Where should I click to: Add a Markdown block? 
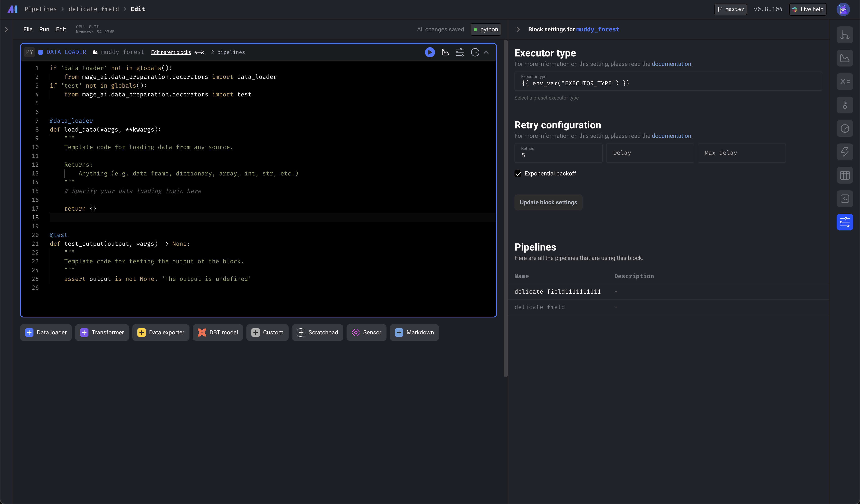click(414, 332)
